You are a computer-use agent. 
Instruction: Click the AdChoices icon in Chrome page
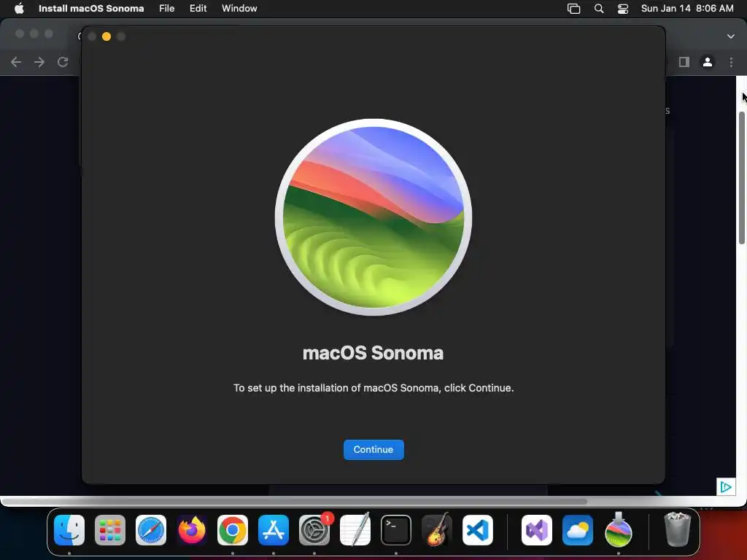click(726, 486)
